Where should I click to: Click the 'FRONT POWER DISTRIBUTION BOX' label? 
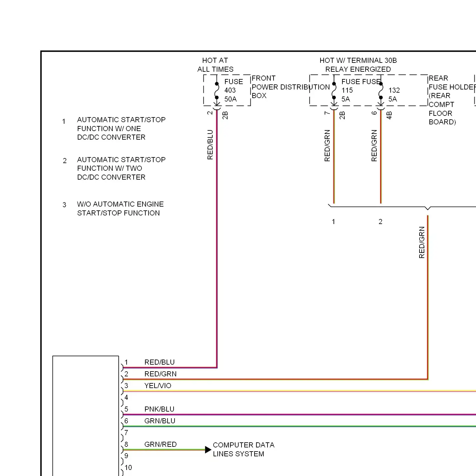pos(291,87)
